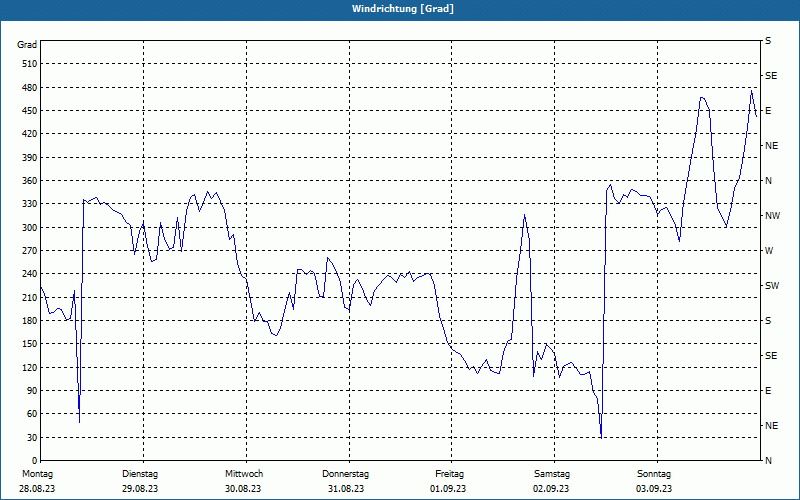Click compass label N aligned with 360
Screen dimensions: 800x500
(x=768, y=181)
